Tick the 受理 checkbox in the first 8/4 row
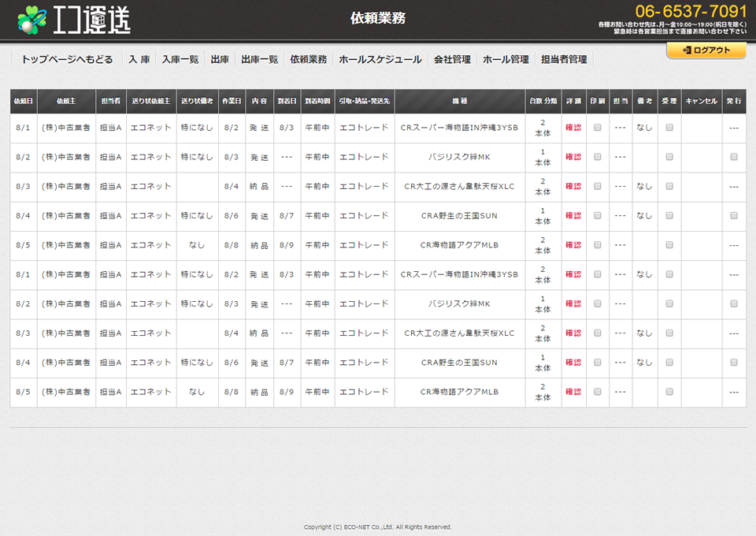Screen dimensions: 756x536 click(669, 216)
